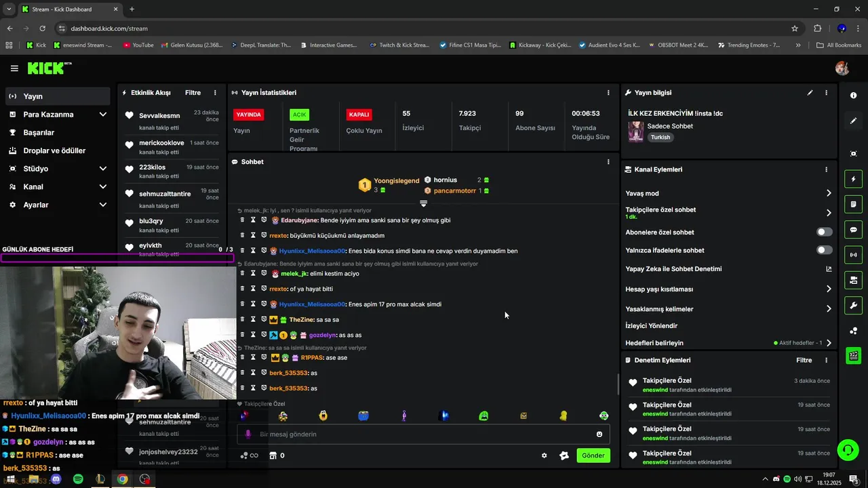Screen dimensions: 868x488
Task: Open the Kick bookmark in bookmarks bar
Action: 36,45
